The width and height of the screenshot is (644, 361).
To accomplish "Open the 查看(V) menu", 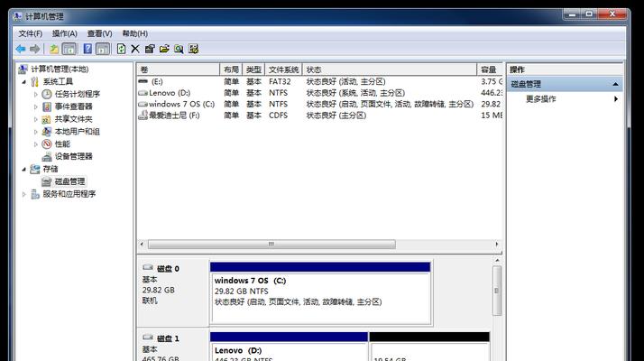I will tap(99, 33).
